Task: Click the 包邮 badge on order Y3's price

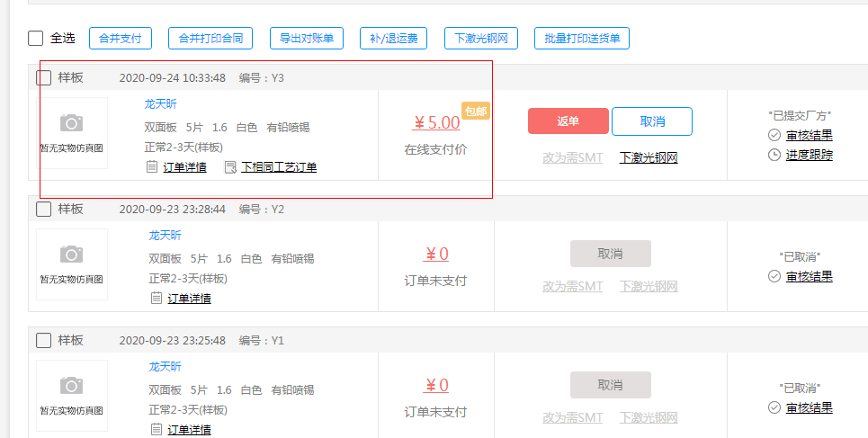Action: 475,111
